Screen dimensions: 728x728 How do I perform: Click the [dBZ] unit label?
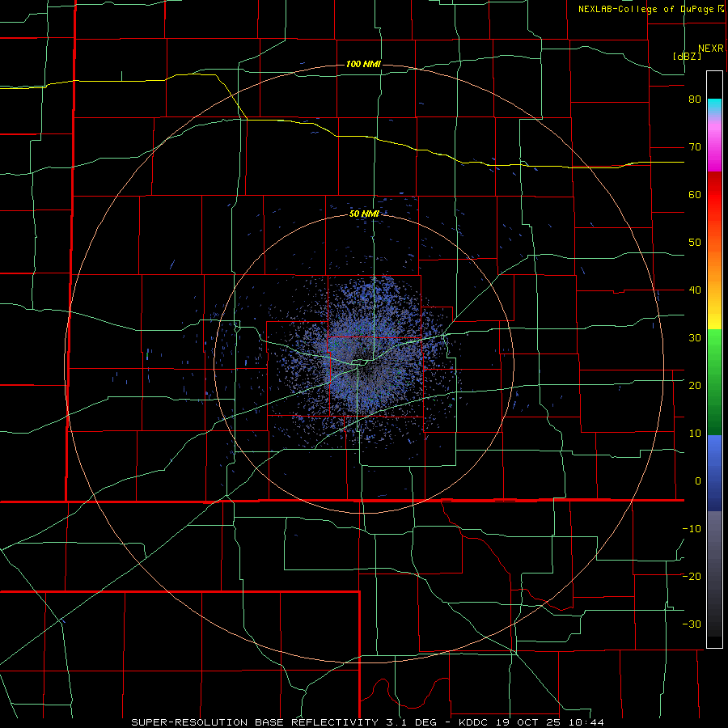coord(687,56)
